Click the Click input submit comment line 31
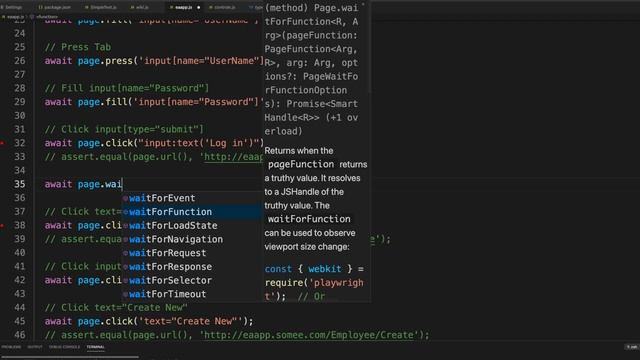 pos(124,129)
